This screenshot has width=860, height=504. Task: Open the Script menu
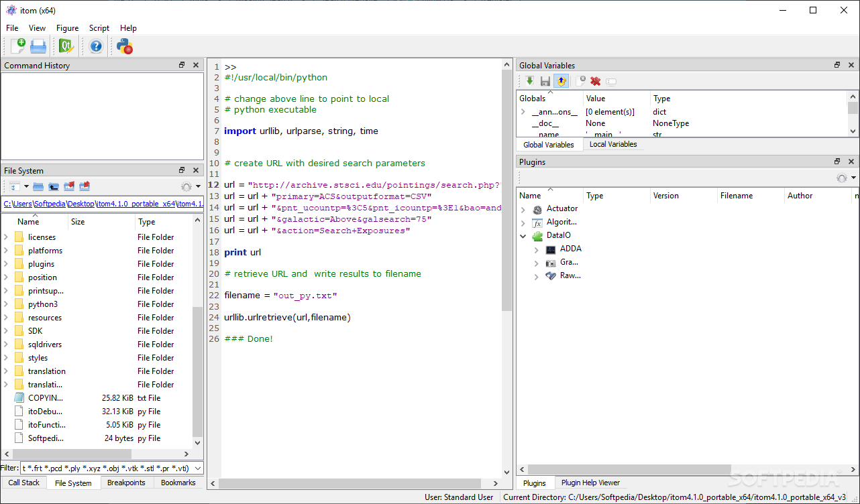click(99, 28)
